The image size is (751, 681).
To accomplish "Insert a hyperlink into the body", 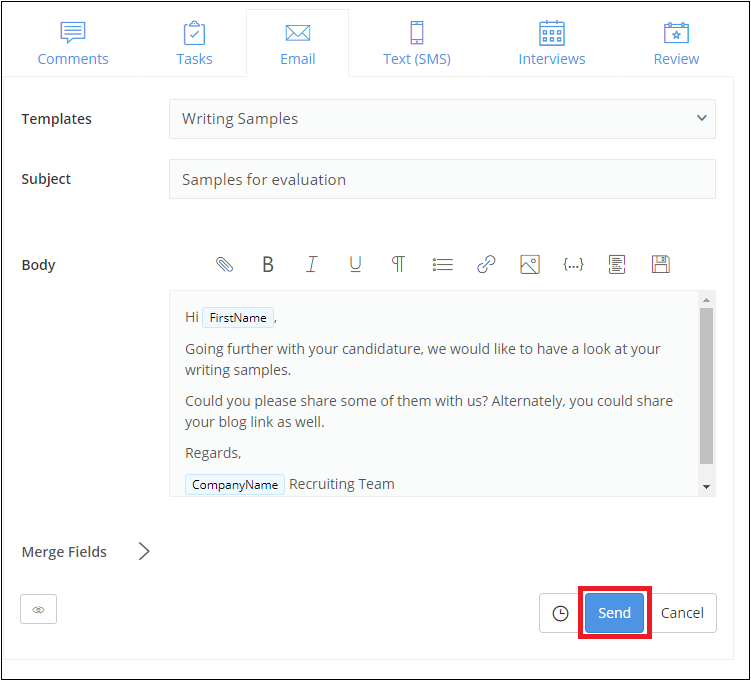I will [486, 265].
